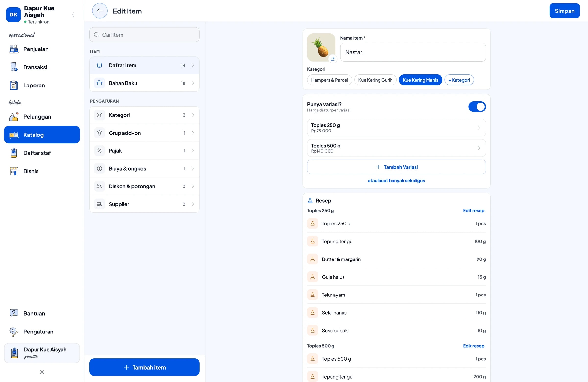This screenshot has width=588, height=382.
Task: Expand the Toples 250 g variation row
Action: pyautogui.click(x=396, y=128)
